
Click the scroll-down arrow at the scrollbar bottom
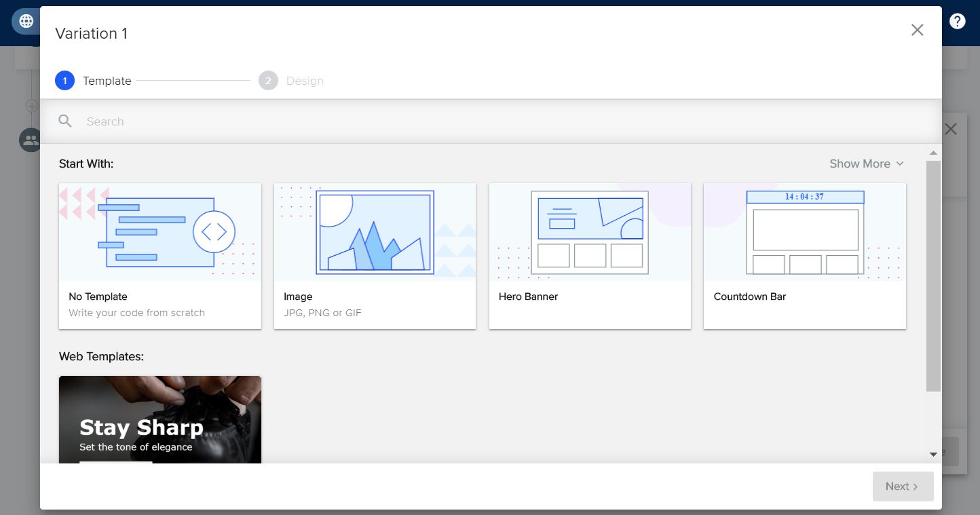point(932,453)
